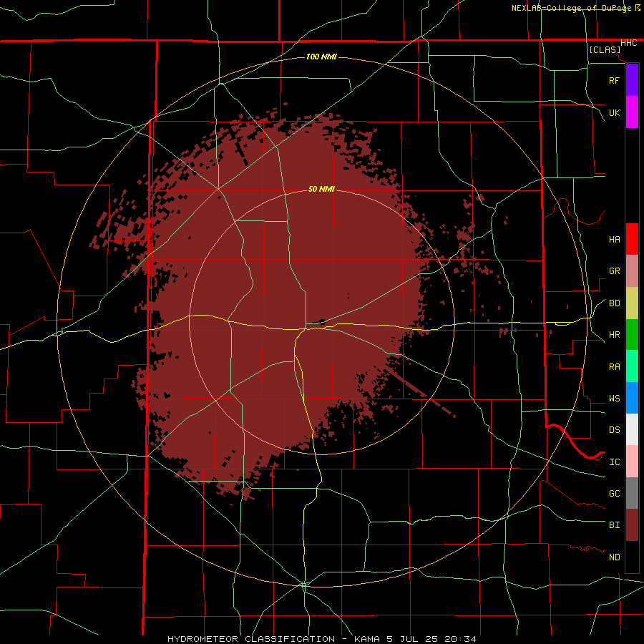
Task: Click the IC light pink legend swatch
Action: point(632,462)
